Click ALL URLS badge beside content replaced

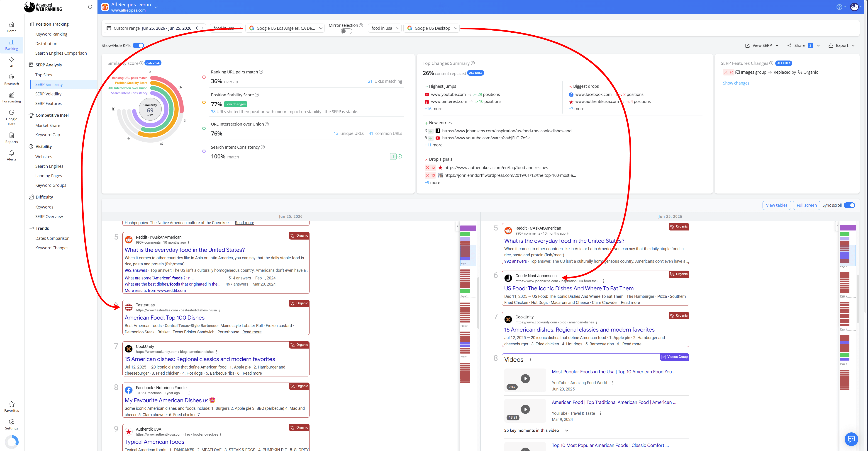(476, 73)
